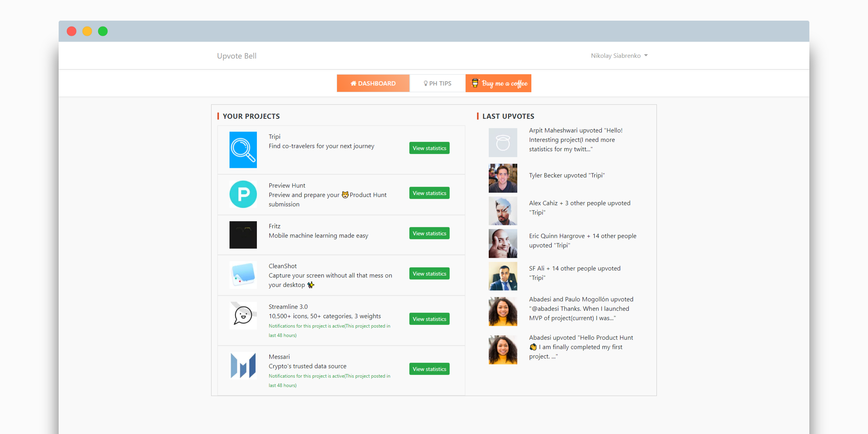The width and height of the screenshot is (868, 434).
Task: Click Arpit Maheshwari's upvoted comment text
Action: coord(576,140)
